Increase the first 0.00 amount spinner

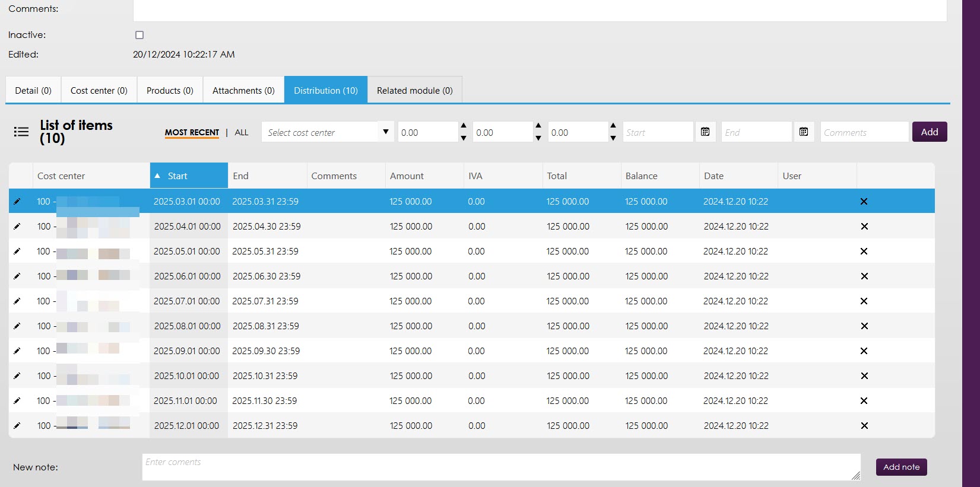point(464,126)
